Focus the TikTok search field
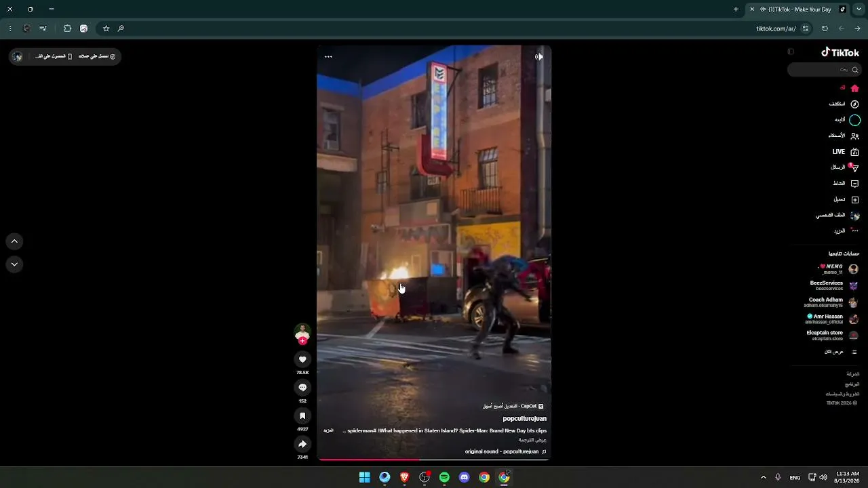 [824, 70]
